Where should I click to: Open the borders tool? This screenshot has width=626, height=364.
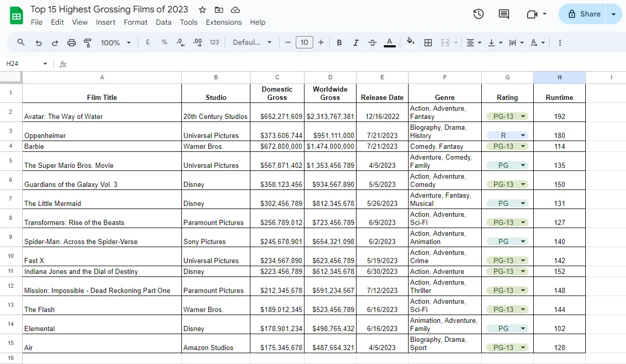(x=428, y=42)
